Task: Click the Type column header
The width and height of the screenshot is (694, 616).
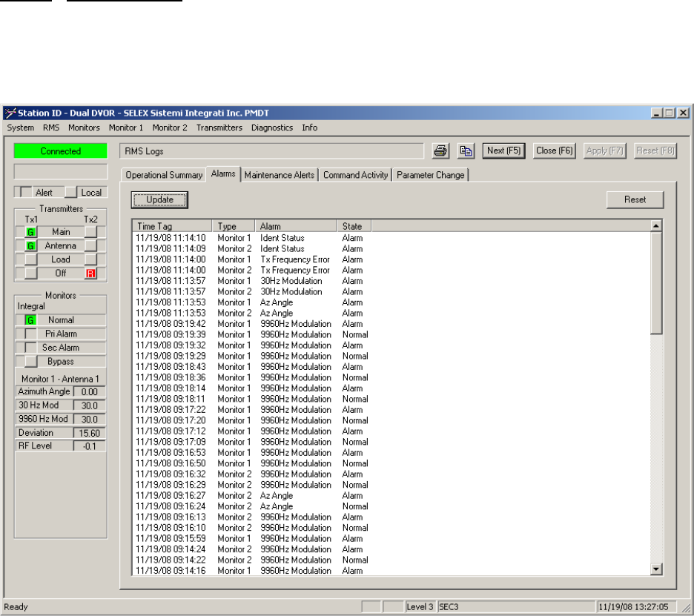Action: click(x=234, y=226)
